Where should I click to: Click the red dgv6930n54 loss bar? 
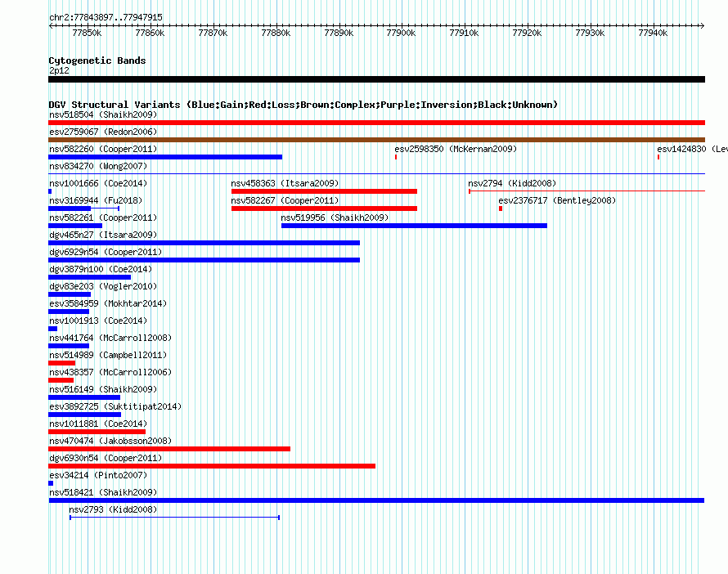click(x=212, y=466)
